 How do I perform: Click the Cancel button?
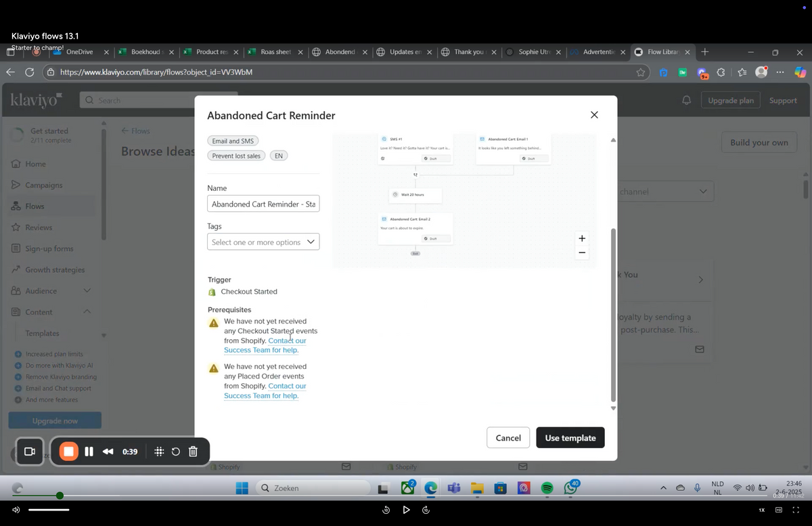(508, 437)
